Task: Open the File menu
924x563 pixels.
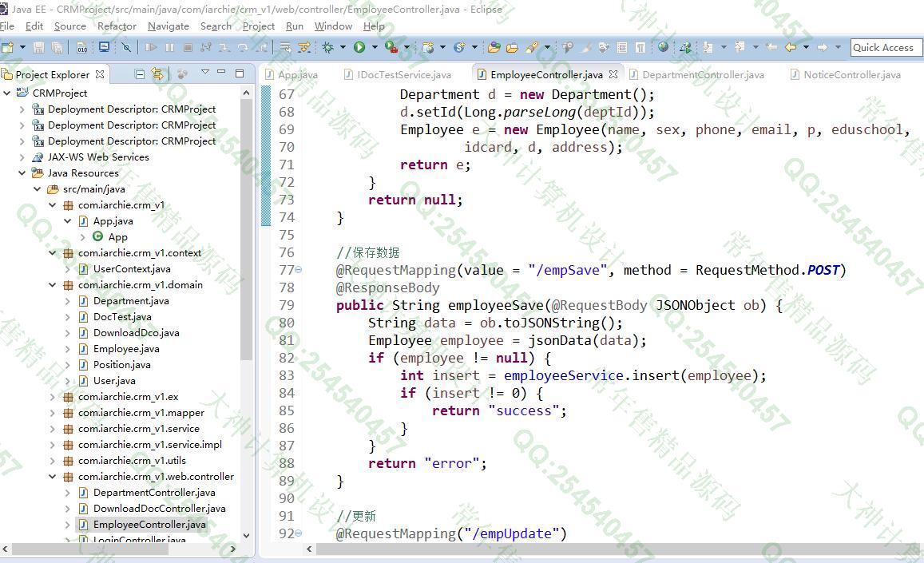Action: 7,26
